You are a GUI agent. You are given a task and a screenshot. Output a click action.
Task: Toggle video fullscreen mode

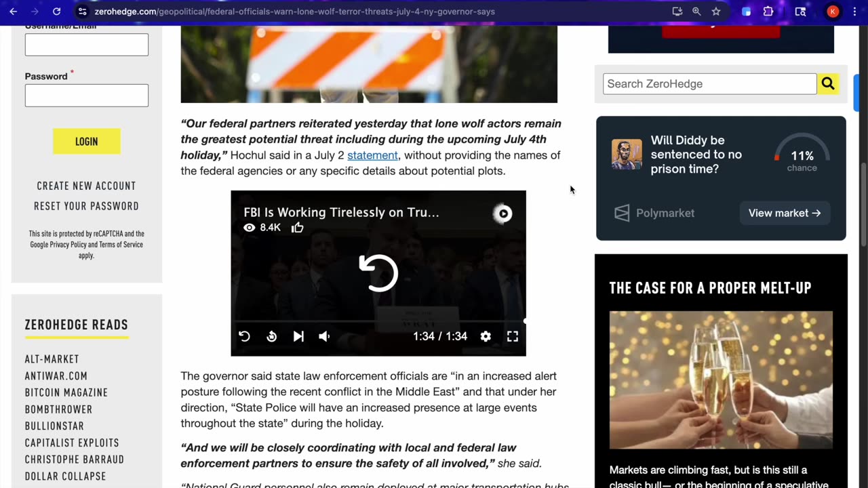coord(513,336)
